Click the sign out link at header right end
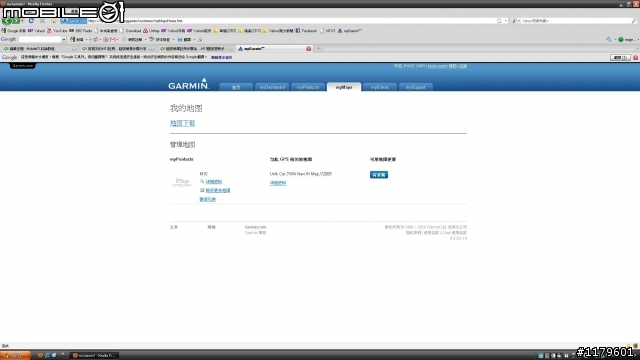Screen dimensions: 640x360 click(463, 66)
